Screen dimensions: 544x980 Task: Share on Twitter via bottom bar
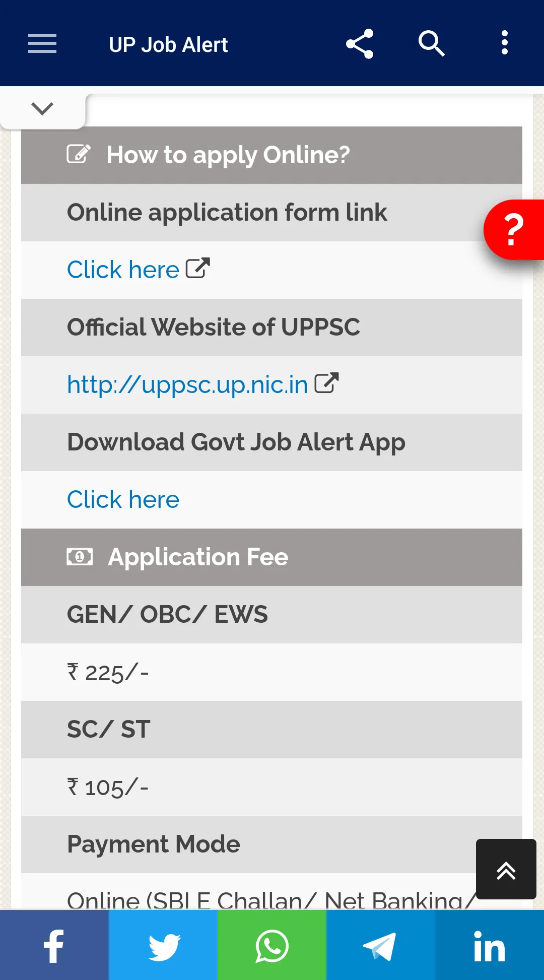click(163, 945)
